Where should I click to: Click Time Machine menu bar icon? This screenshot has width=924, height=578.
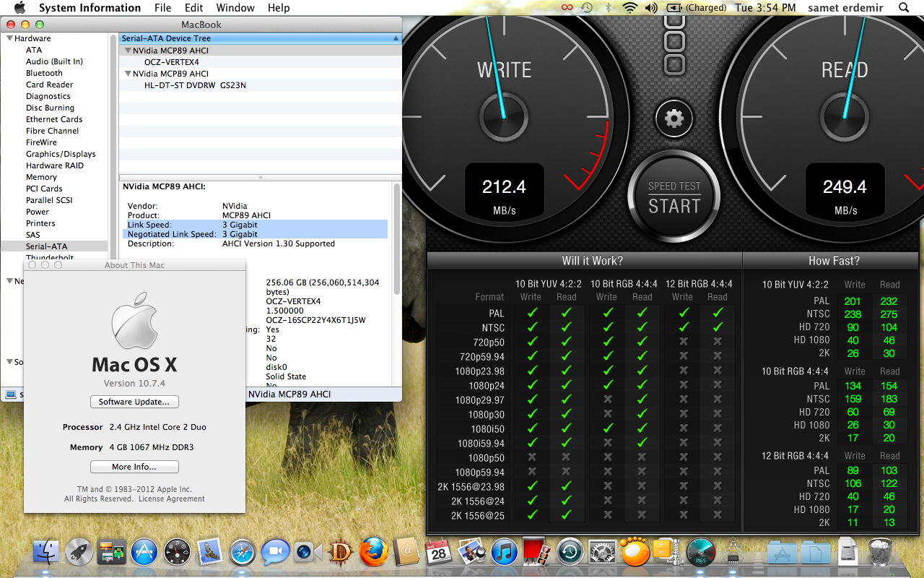pos(588,8)
